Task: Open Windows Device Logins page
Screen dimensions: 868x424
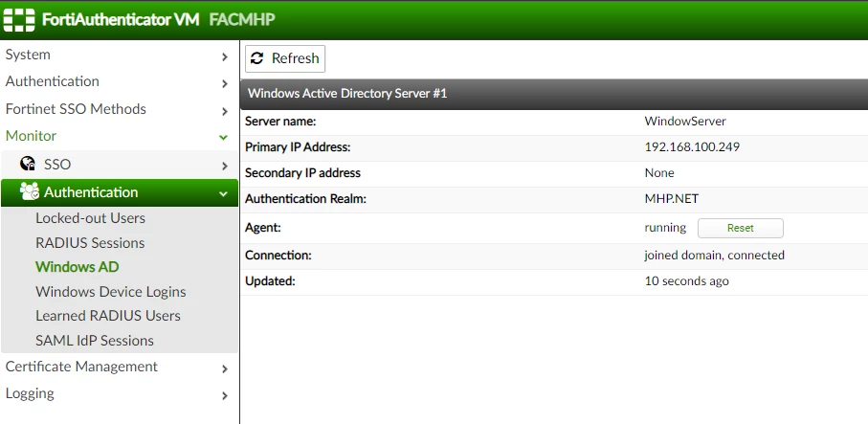Action: point(111,292)
